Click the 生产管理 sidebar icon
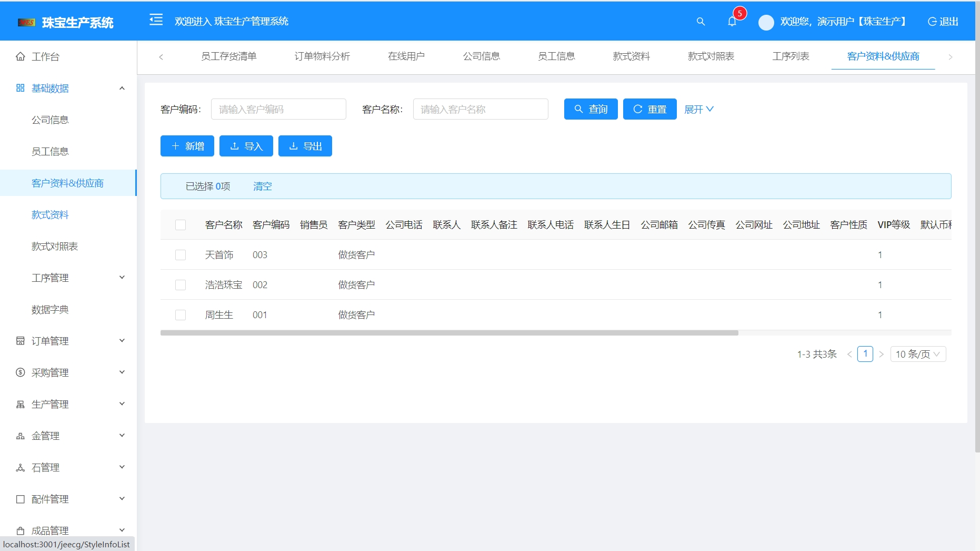 (x=20, y=404)
